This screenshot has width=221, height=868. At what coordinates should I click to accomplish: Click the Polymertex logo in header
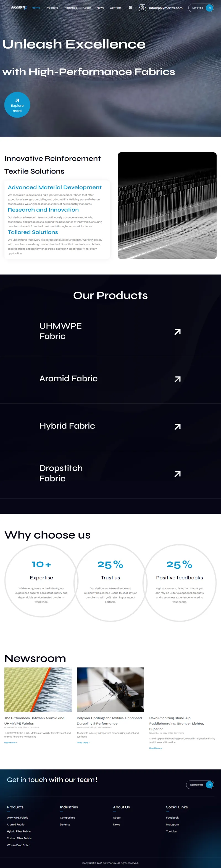point(19,7)
